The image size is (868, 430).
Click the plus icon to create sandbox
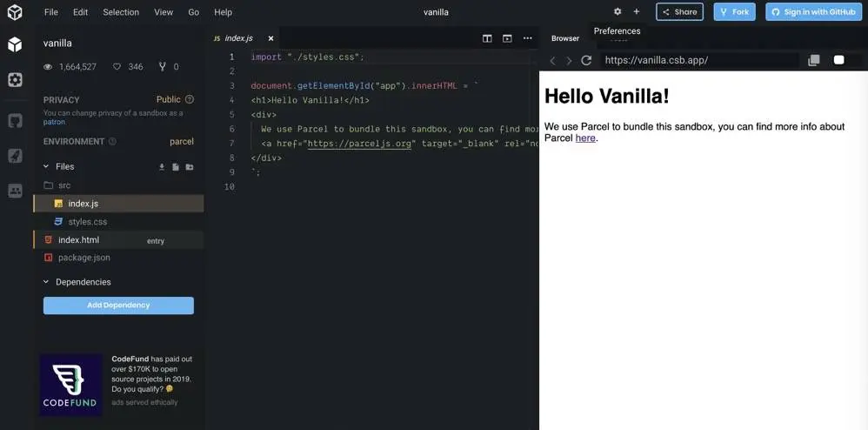(637, 11)
